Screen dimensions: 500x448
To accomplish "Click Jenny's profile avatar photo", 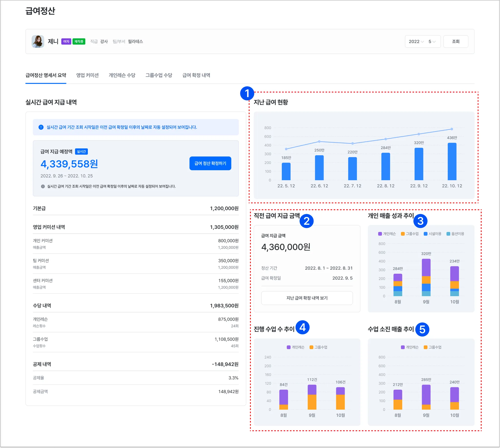I will tap(38, 41).
